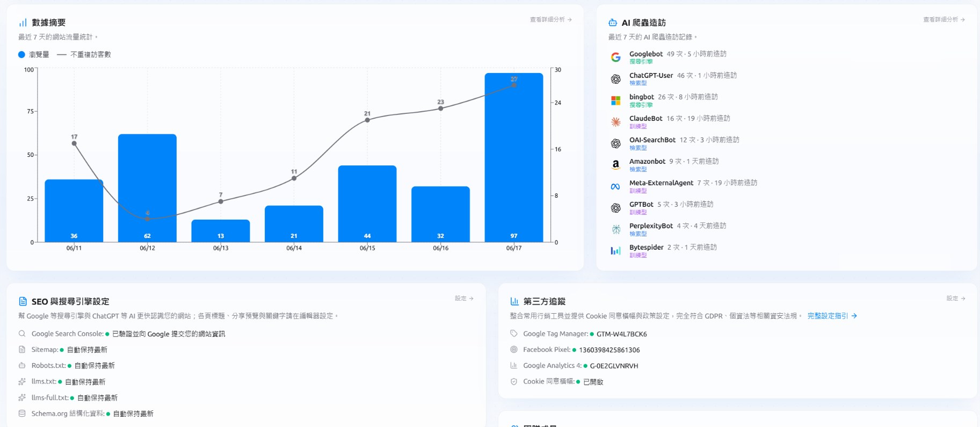The height and width of the screenshot is (427, 980).
Task: Click the Robots.txt robot icon
Action: pyautogui.click(x=22, y=365)
